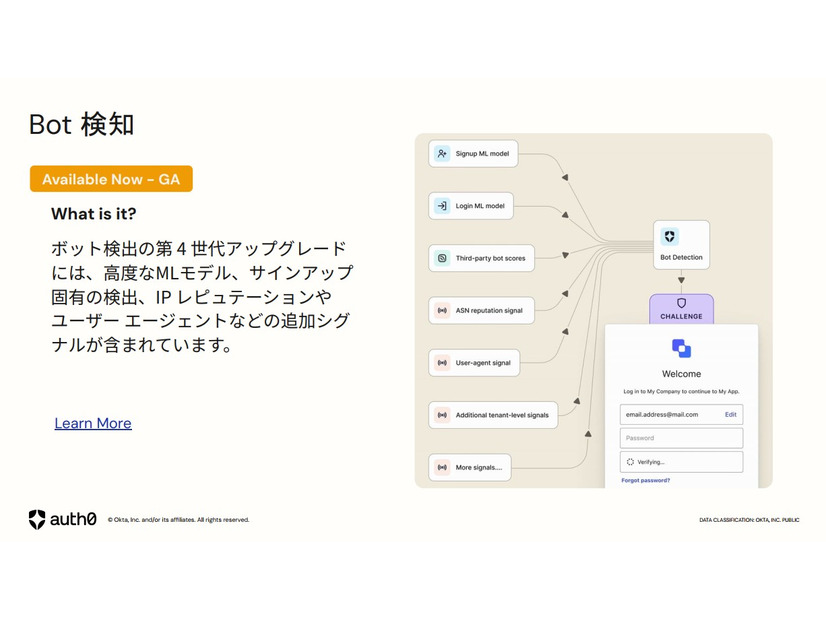826x620 pixels.
Task: Click the Forgot password link
Action: tap(645, 480)
